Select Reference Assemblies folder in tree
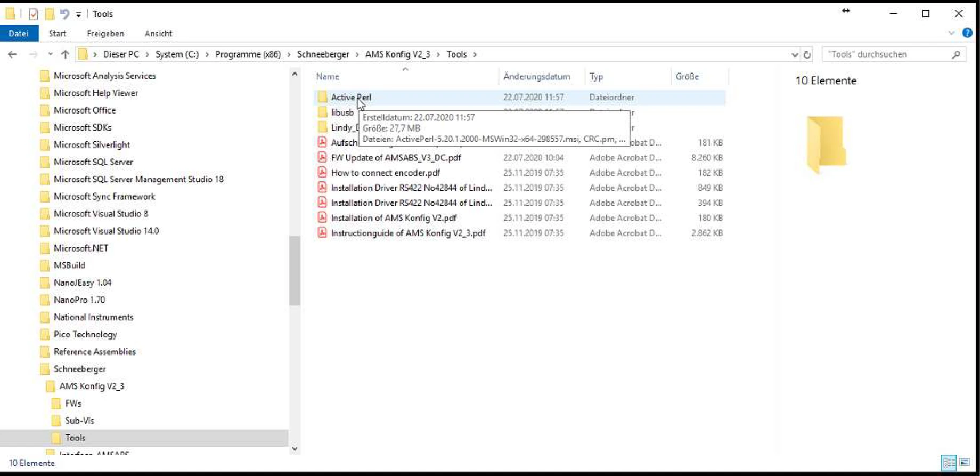This screenshot has height=476, width=980. pos(94,352)
